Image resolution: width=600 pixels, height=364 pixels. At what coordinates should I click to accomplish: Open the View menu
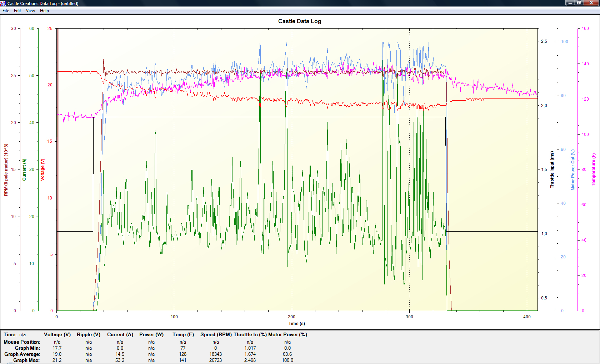click(30, 11)
